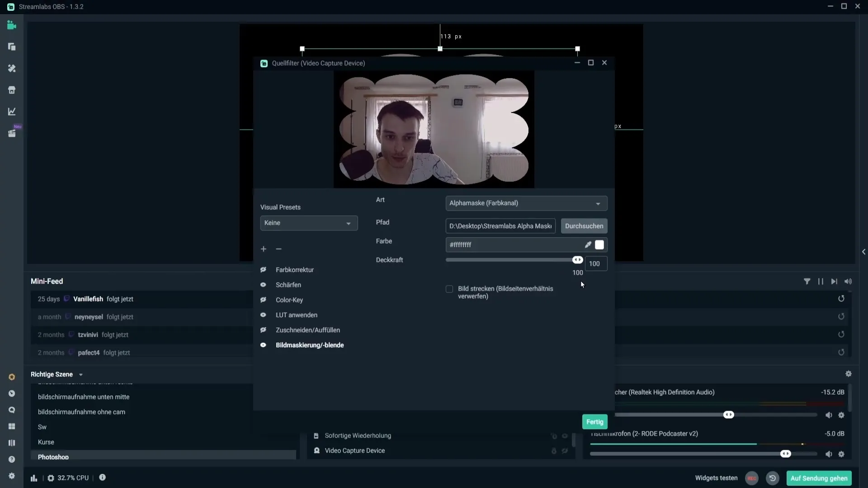Add a new filter with plus icon
868x488 pixels.
(x=264, y=249)
